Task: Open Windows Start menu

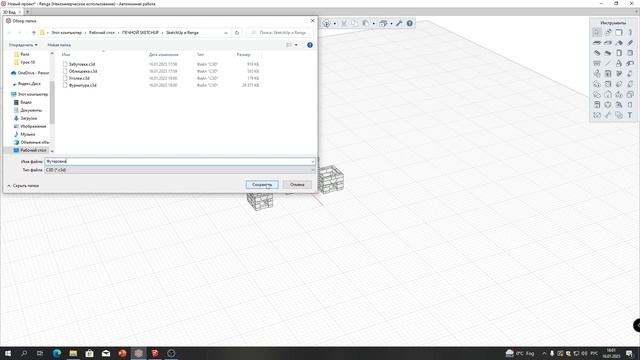Action: coord(8,353)
